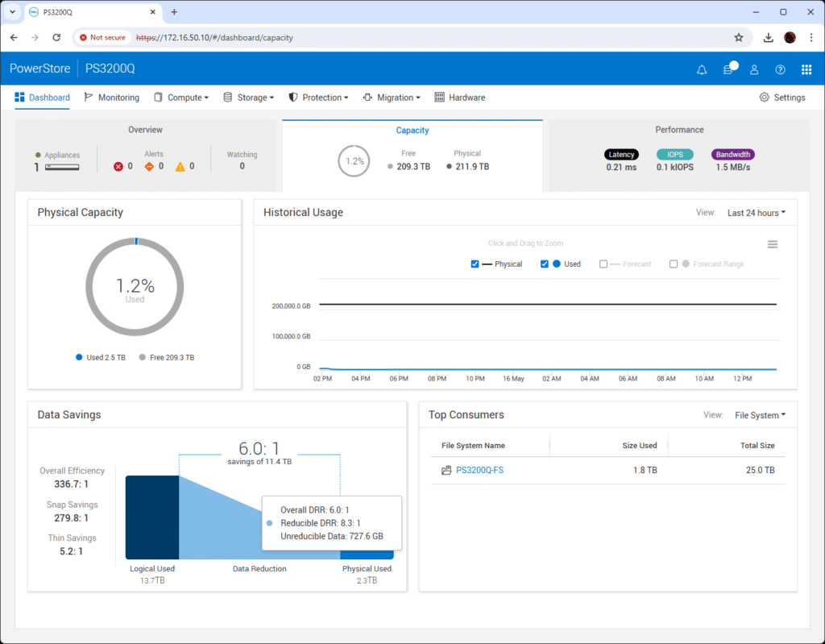Click the small capacity ring in Capacity card
Image resolution: width=825 pixels, height=644 pixels.
click(354, 161)
